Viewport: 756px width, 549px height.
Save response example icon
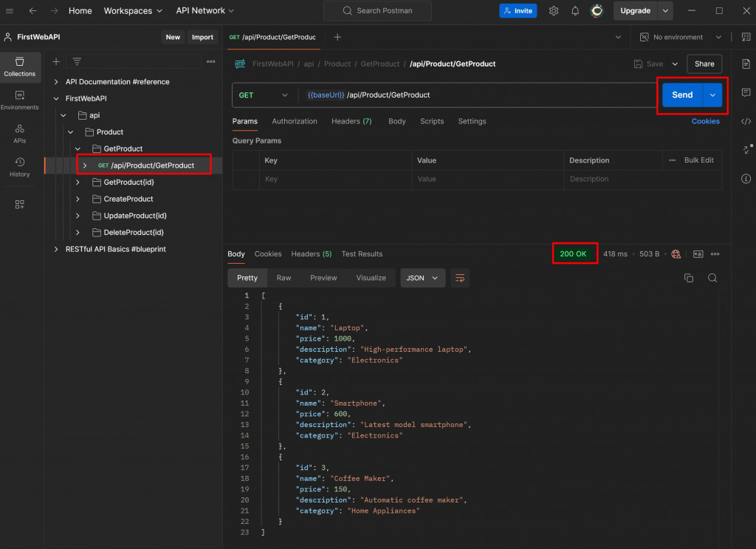click(698, 254)
